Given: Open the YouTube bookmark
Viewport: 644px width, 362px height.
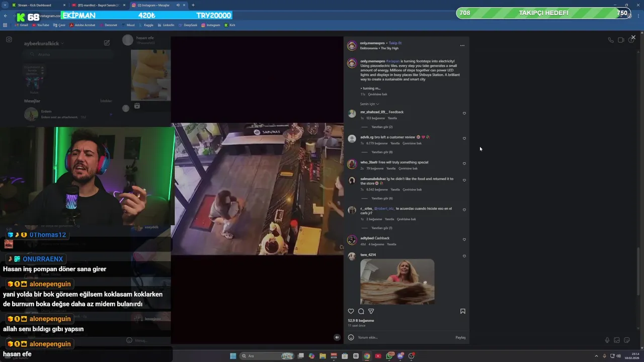Looking at the screenshot, I should pos(41,25).
